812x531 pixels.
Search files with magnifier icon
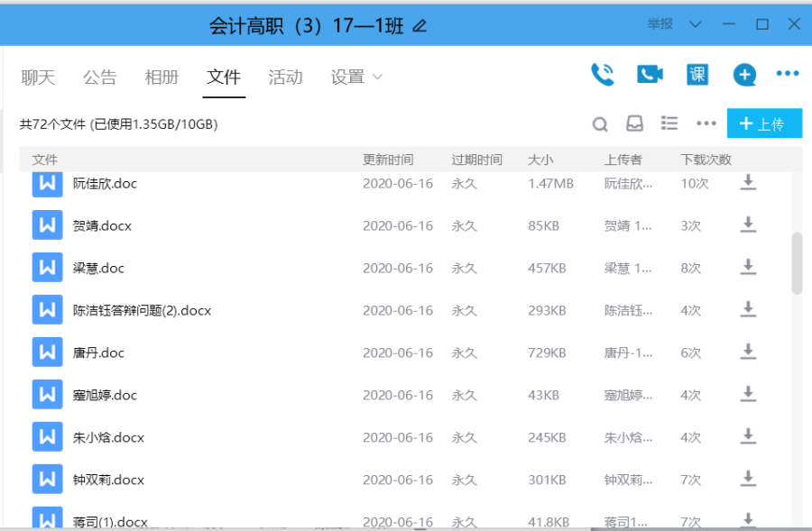pos(600,124)
